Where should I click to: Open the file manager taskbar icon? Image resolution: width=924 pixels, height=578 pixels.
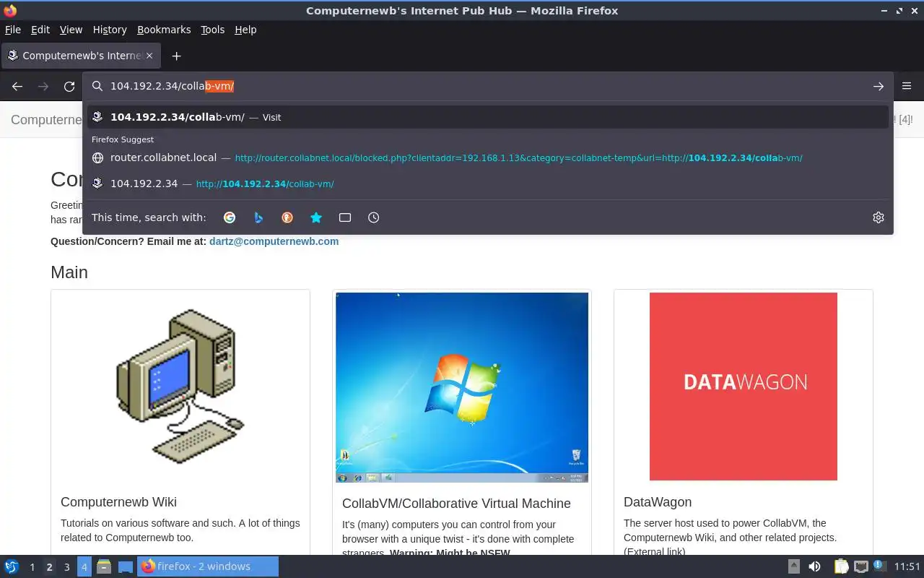tap(103, 566)
